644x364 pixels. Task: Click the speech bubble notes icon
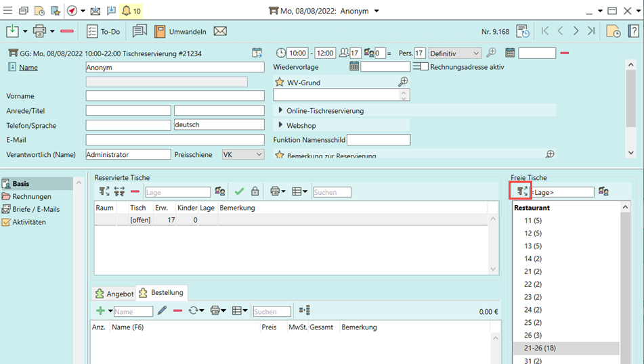click(x=139, y=31)
